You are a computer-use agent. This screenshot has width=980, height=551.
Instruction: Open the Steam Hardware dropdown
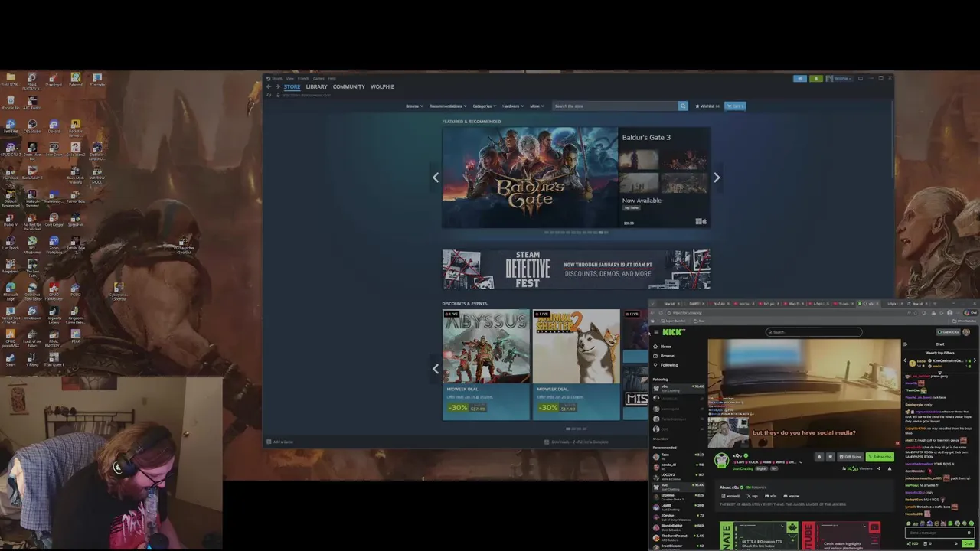[512, 106]
